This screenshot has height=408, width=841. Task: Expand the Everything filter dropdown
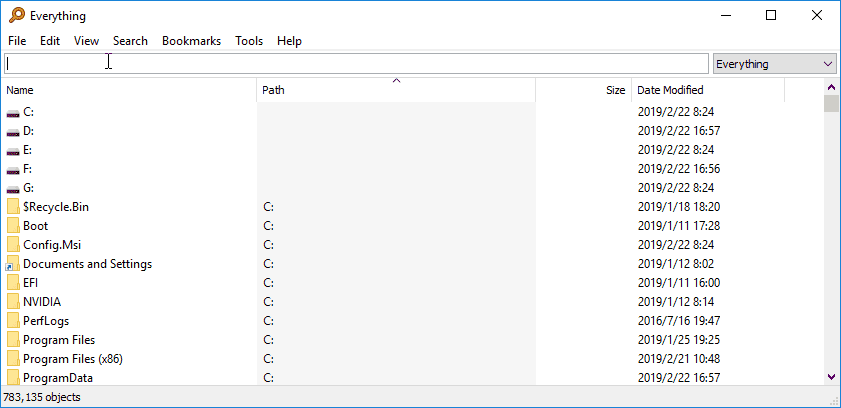tap(774, 64)
